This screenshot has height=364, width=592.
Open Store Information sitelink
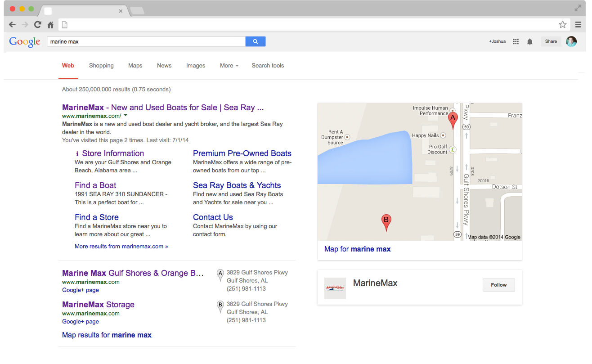tap(113, 153)
